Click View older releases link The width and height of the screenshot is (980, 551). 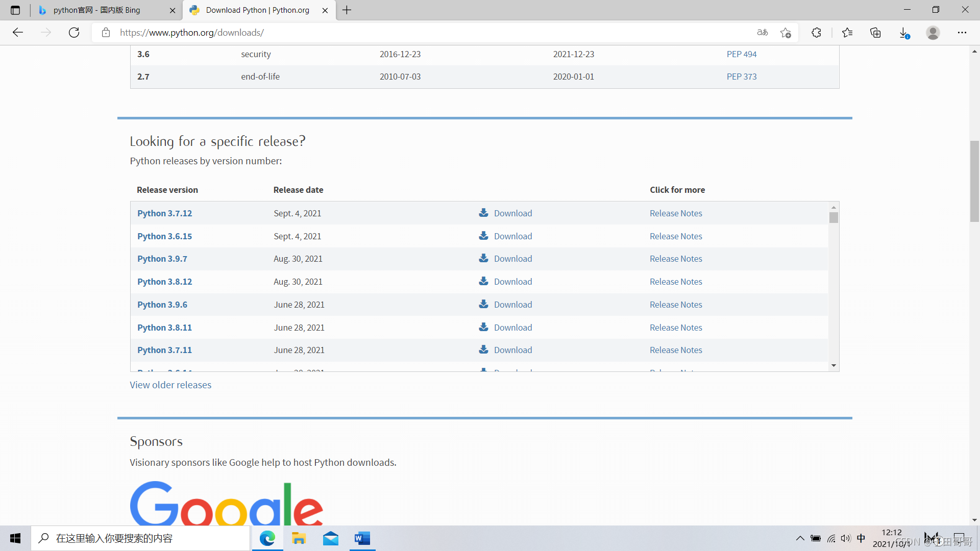click(170, 385)
